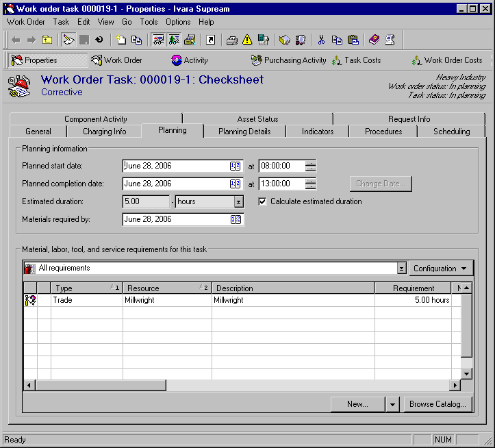Click the New requirement button

tap(357, 404)
